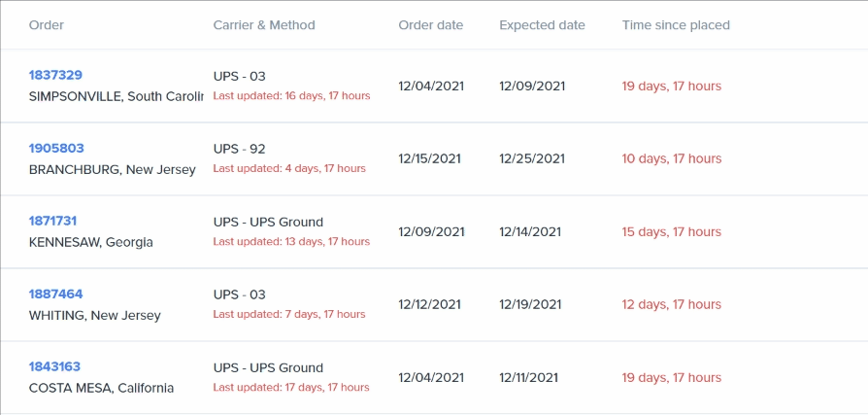868x415 pixels.
Task: Click the Expected date column header
Action: pyautogui.click(x=542, y=25)
